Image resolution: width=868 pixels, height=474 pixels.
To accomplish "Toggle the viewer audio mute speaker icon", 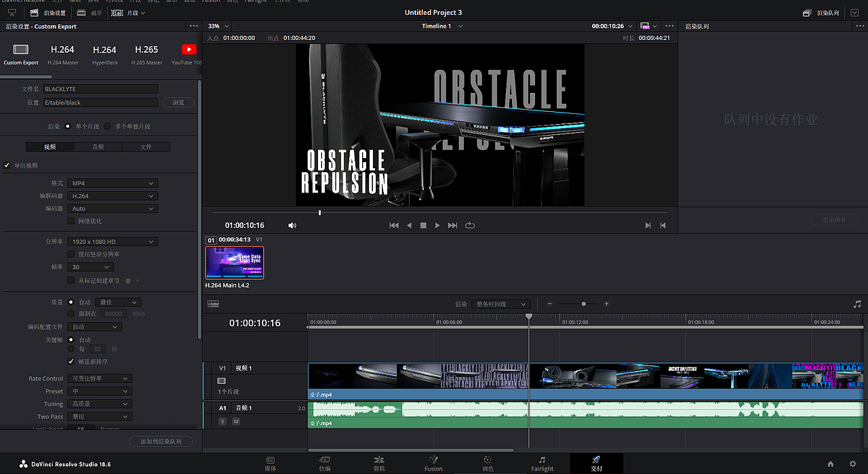I will pyautogui.click(x=292, y=225).
